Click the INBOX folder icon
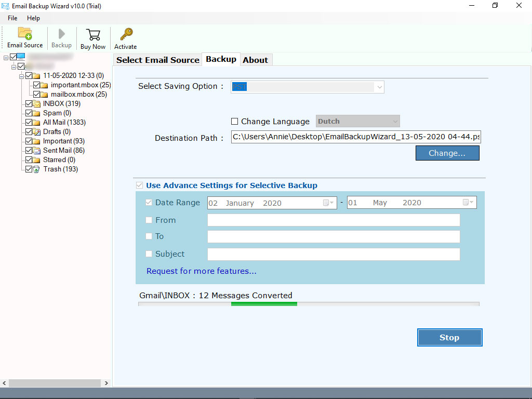Image resolution: width=532 pixels, height=399 pixels. (35, 103)
